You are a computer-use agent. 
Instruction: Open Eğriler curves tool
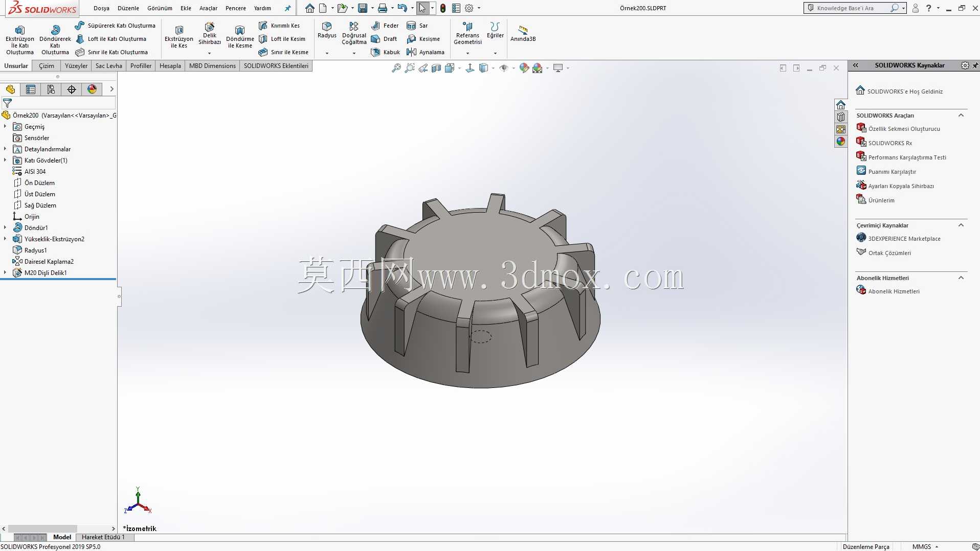pos(495,31)
